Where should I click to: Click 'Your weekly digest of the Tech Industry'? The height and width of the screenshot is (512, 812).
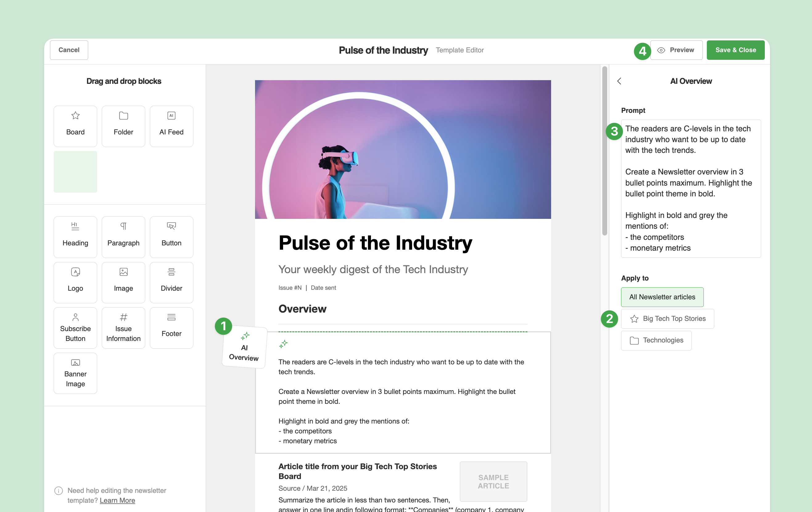point(373,269)
